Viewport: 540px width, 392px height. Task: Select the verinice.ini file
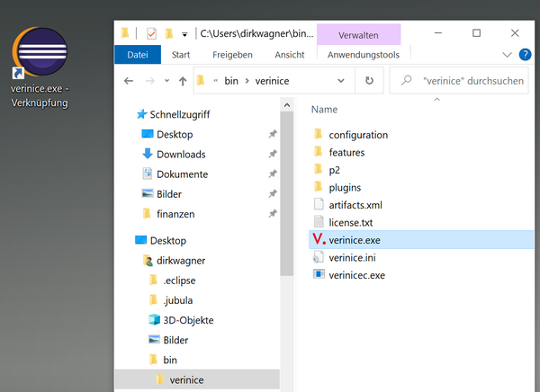(x=354, y=257)
